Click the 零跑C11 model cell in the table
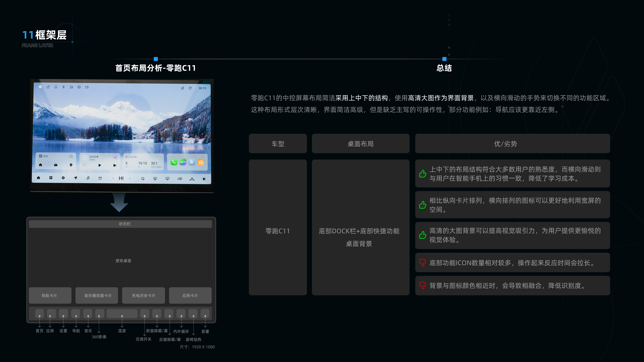Image resolution: width=644 pixels, height=362 pixels. click(278, 227)
